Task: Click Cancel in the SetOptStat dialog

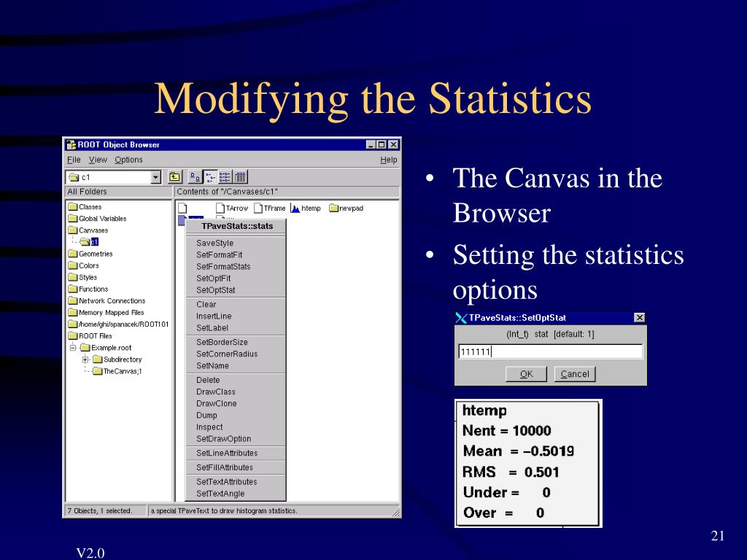Action: tap(575, 374)
